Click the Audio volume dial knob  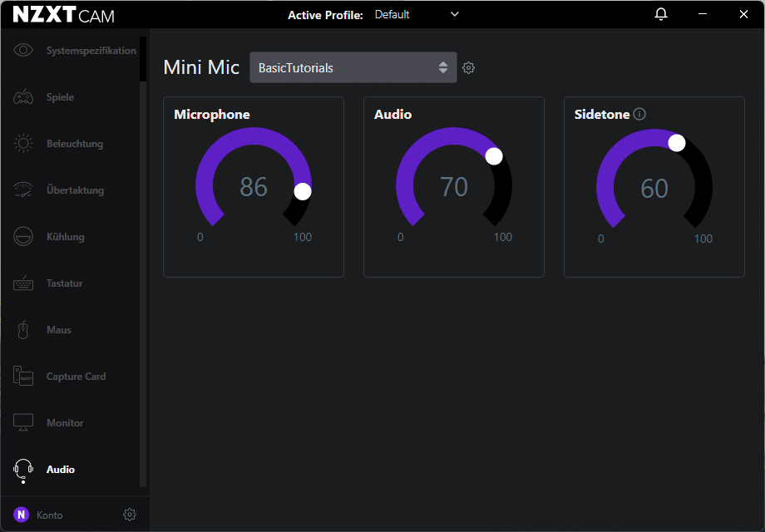pos(494,156)
